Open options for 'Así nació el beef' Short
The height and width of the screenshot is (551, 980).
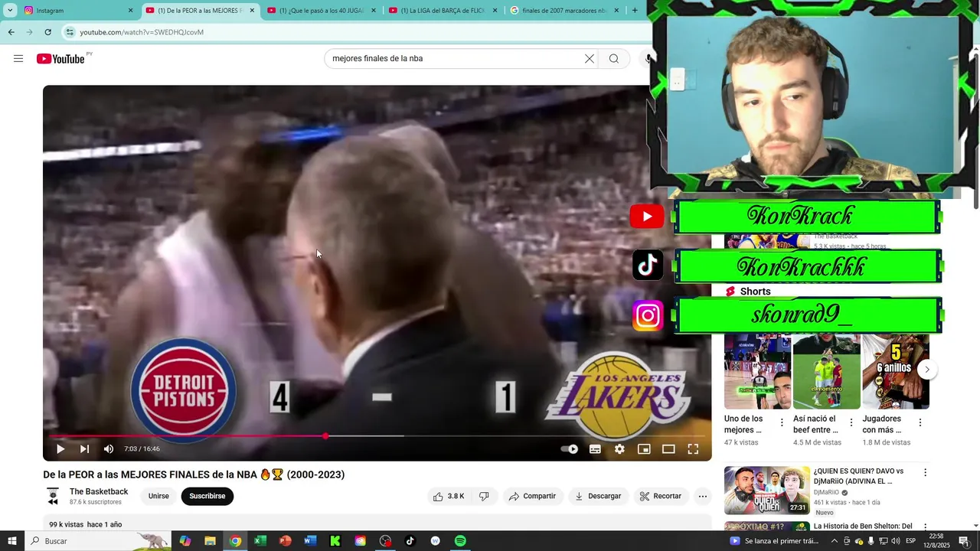851,422
